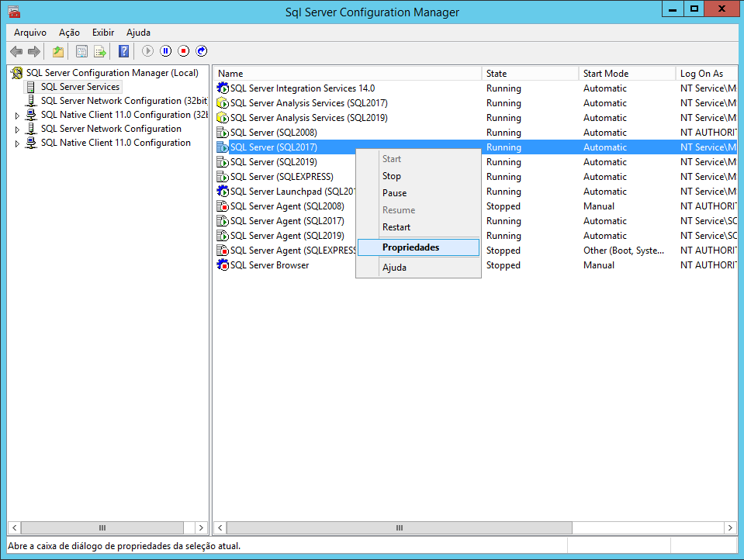
Task: Click the SQL Server Browser row name
Action: [269, 264]
